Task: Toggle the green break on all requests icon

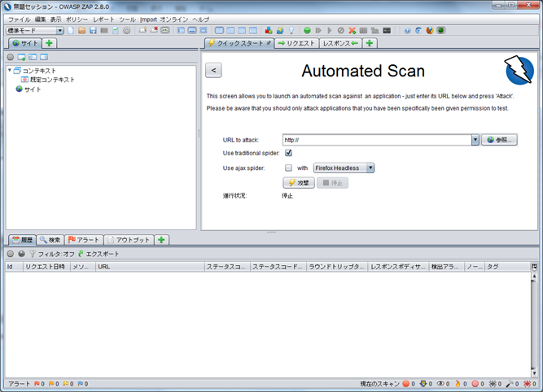Action: 307,30
